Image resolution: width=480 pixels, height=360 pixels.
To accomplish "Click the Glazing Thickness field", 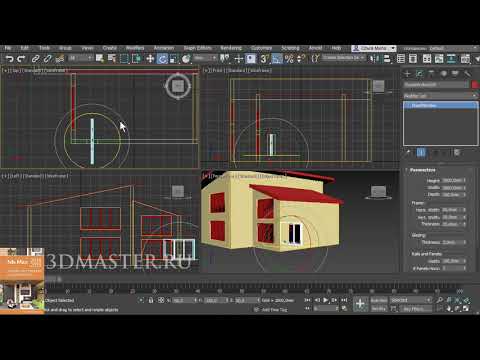I will click(452, 242).
